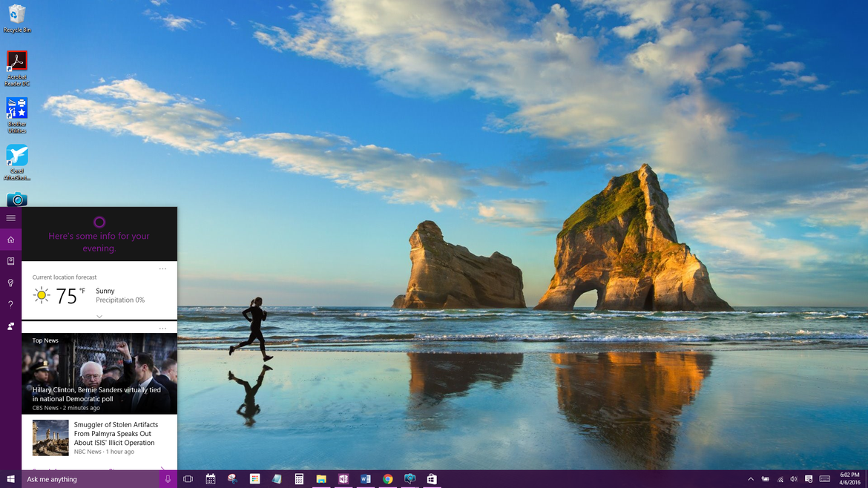Select the Reminders lightbulb icon
Screen dimensions: 868x488
click(10, 283)
